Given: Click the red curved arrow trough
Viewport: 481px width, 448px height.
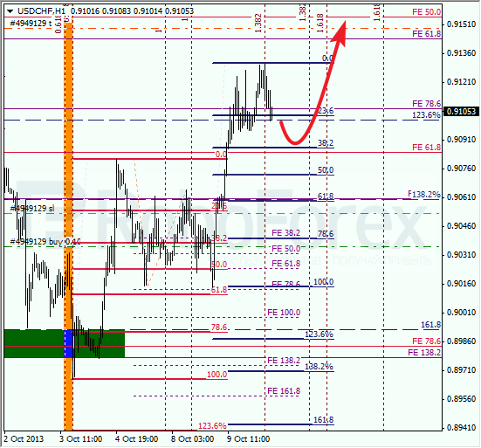Looking at the screenshot, I should click(295, 141).
